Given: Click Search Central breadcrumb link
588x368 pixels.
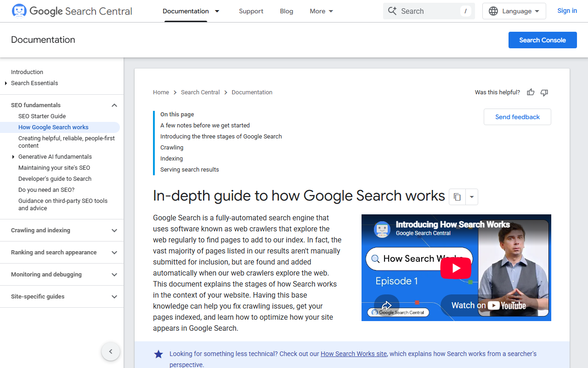Looking at the screenshot, I should 200,92.
